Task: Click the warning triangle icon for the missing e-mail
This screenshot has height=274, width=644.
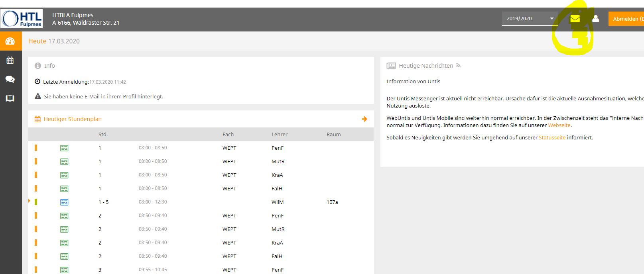Action: [x=38, y=96]
